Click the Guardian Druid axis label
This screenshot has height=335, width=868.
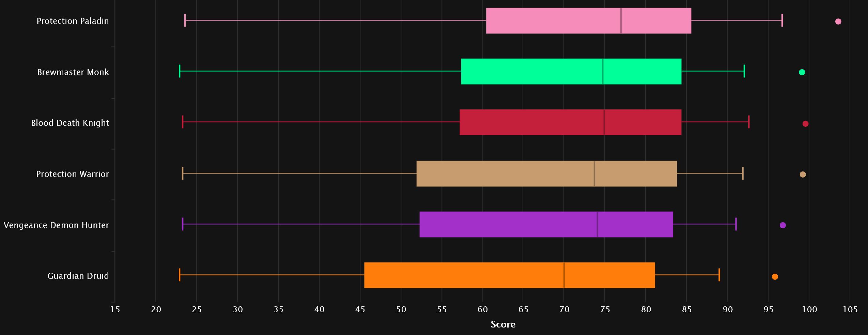click(x=78, y=276)
